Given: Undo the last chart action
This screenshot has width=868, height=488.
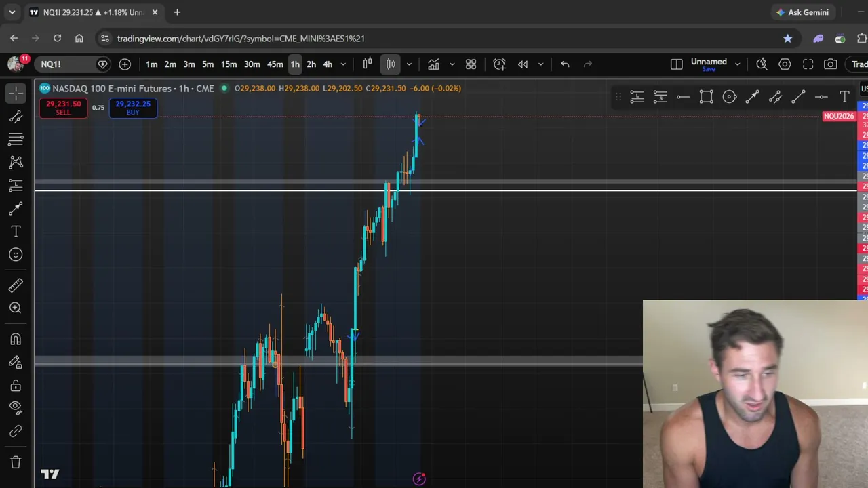Looking at the screenshot, I should tap(565, 64).
